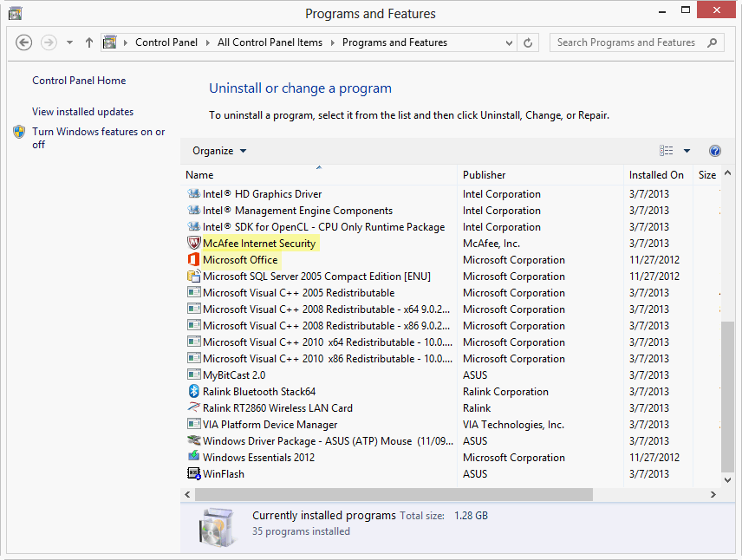The image size is (742, 560).
Task: Click publisher VIA Technologies, Inc.
Action: point(513,425)
